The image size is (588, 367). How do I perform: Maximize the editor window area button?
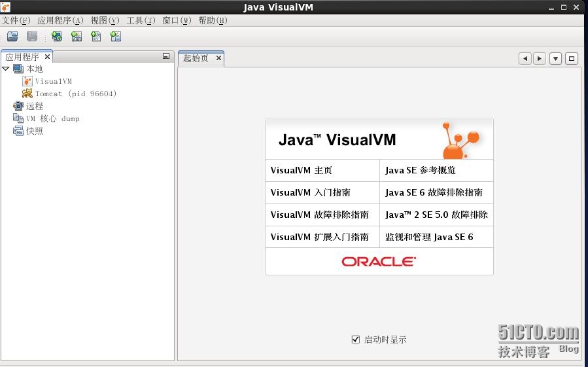click(572, 58)
